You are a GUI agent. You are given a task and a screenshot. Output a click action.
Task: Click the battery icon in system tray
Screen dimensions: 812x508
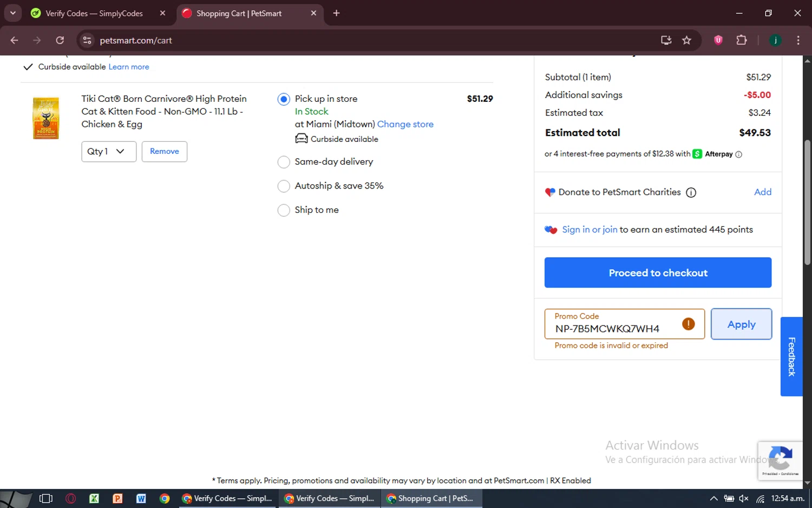tap(729, 498)
